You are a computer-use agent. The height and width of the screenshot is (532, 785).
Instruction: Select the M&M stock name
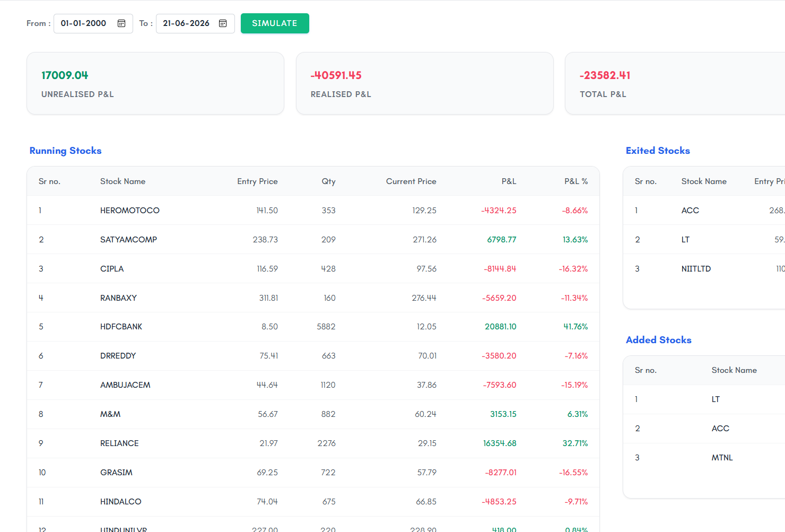[110, 414]
